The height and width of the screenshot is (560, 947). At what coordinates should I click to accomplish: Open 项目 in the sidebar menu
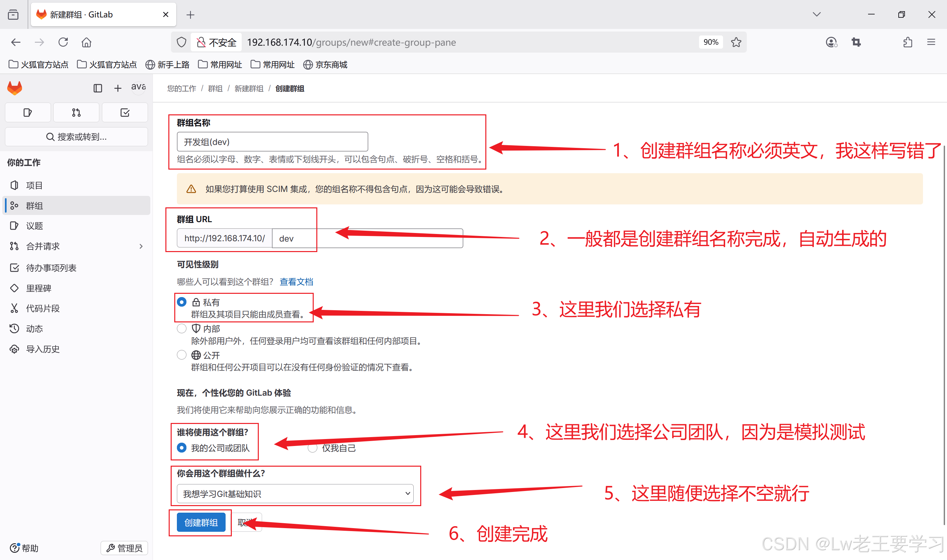click(34, 185)
